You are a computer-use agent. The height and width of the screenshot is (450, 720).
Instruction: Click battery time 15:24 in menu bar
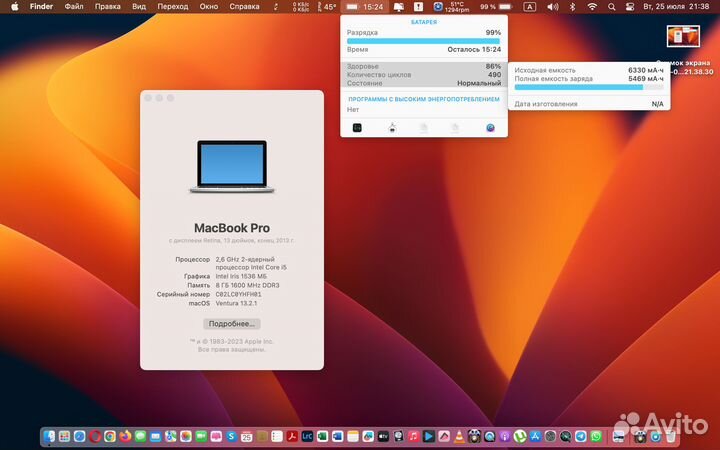365,6
